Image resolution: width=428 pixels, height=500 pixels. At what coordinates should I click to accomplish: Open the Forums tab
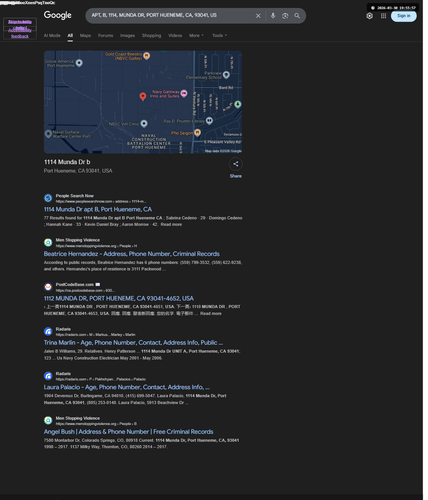(106, 35)
